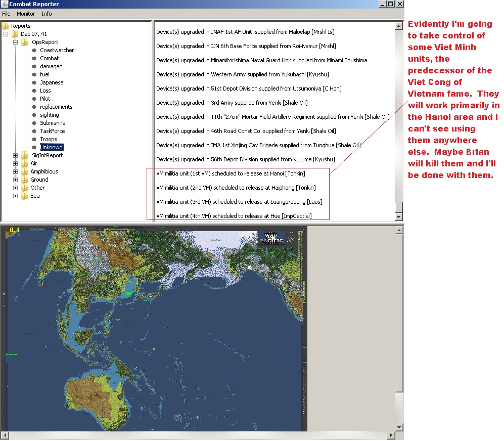The height and width of the screenshot is (441, 504).
Task: Click line about IJN 6th Base Force
Action: pos(246,46)
